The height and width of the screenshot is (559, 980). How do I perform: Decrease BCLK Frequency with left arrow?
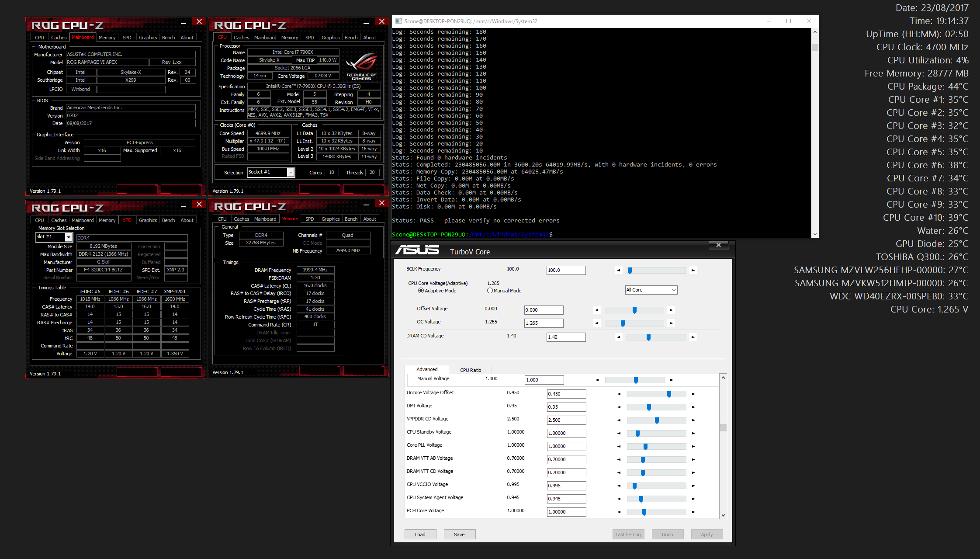click(x=618, y=270)
